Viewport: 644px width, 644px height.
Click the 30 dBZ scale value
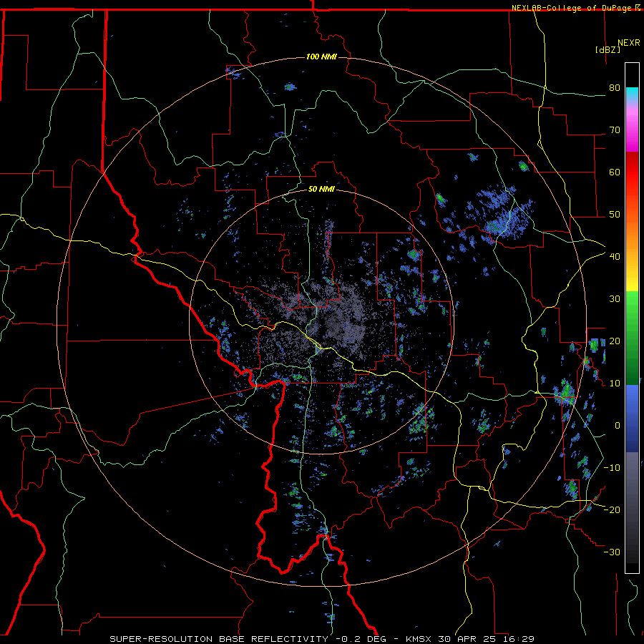(x=615, y=298)
